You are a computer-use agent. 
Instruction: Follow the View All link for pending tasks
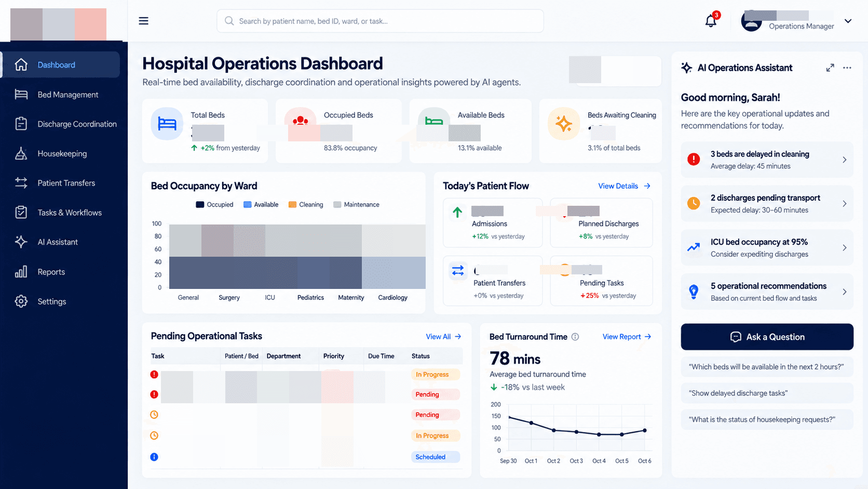(x=443, y=337)
